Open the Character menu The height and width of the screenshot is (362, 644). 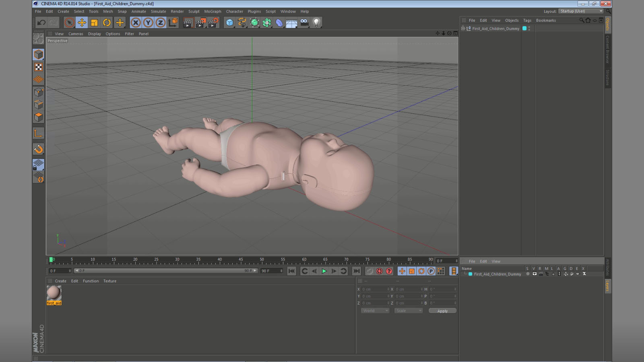(234, 12)
